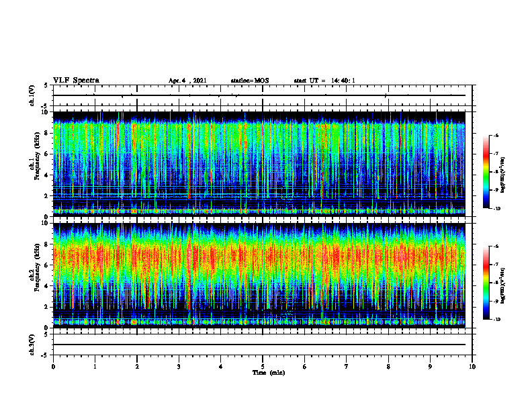The height and width of the screenshot is (411, 532).
Task: Click the "1" minute tick label
Action: tap(95, 367)
